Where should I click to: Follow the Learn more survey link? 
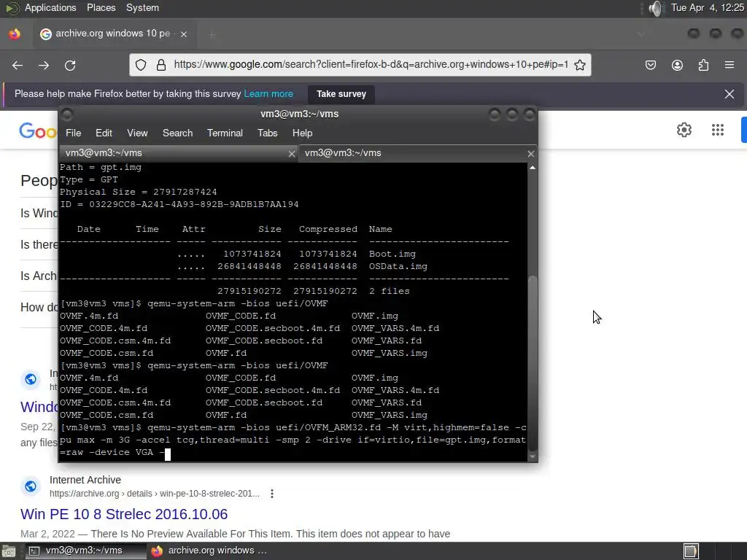[268, 94]
